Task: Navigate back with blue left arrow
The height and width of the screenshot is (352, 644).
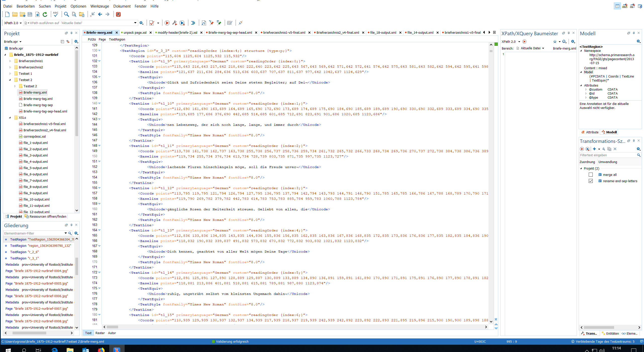Action: pyautogui.click(x=100, y=14)
